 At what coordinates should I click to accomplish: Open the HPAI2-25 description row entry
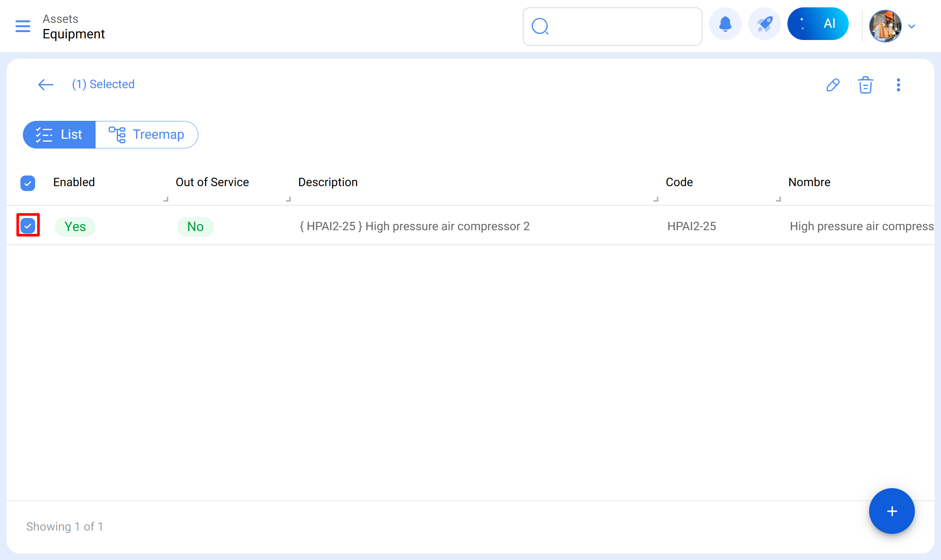point(414,226)
